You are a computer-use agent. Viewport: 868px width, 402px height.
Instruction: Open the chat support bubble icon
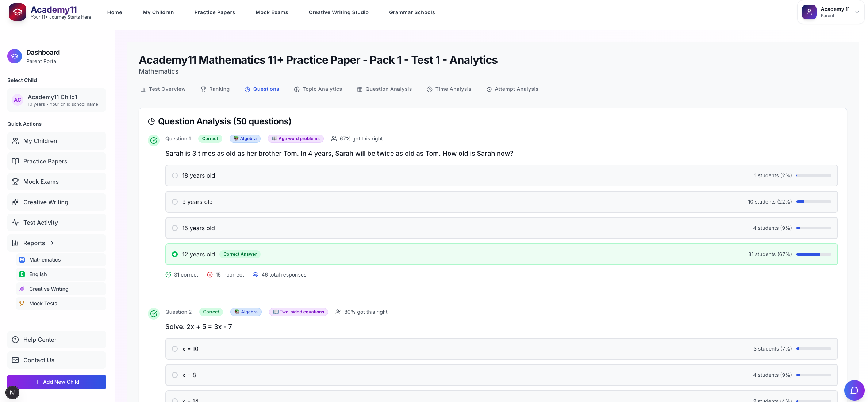(854, 390)
